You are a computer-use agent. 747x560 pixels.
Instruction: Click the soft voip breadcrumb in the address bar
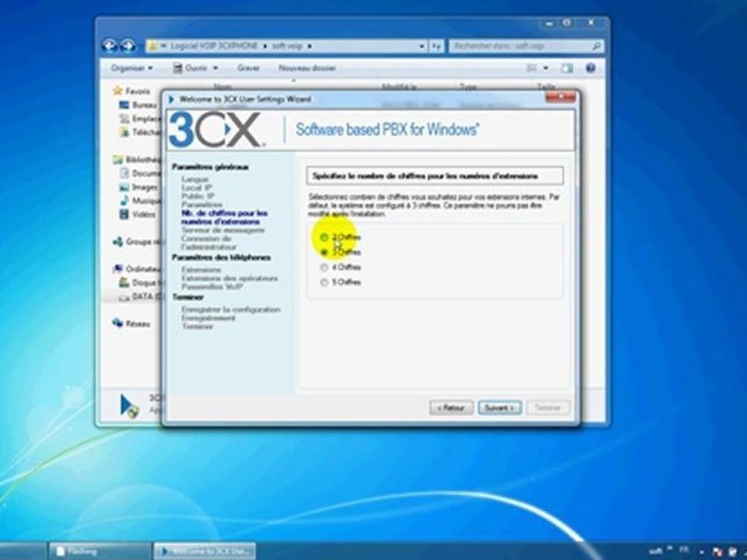point(286,46)
